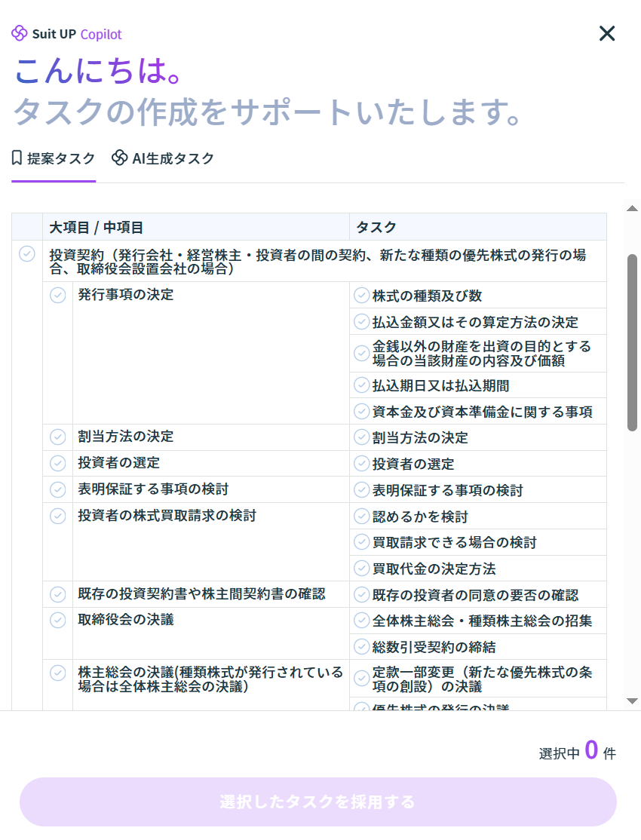Check 払込金額又はその算定方法の決定 task
Screen dimensions: 641x840
(362, 322)
